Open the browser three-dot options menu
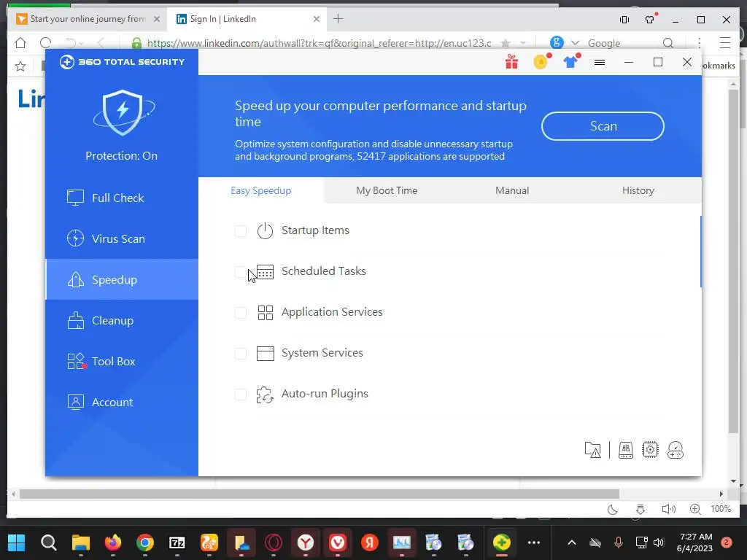The width and height of the screenshot is (747, 560). click(699, 43)
